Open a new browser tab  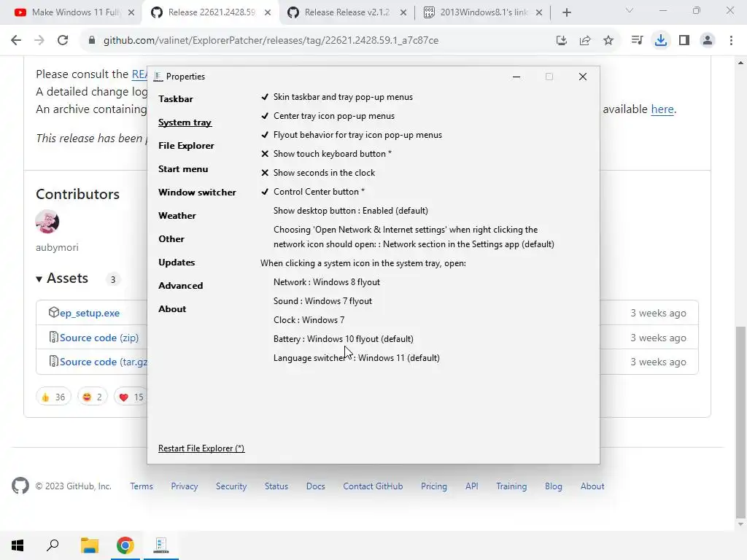coord(566,12)
